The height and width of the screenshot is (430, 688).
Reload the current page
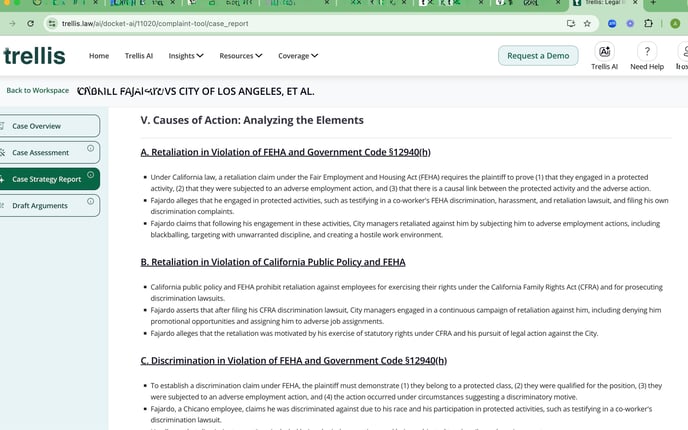30,24
